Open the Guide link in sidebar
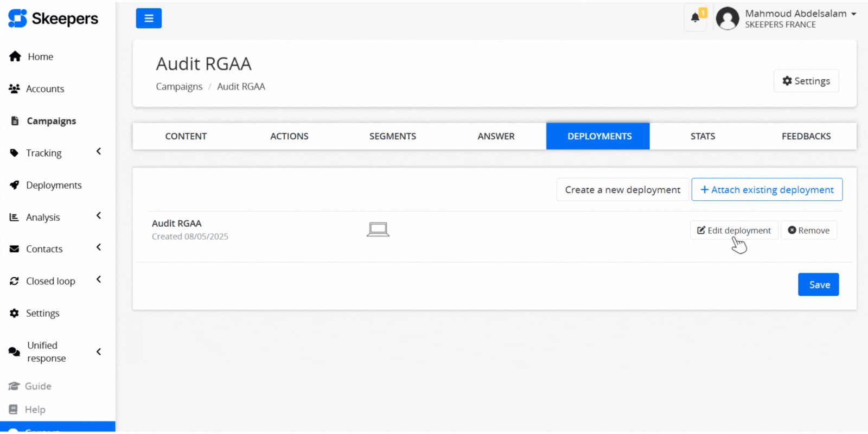The width and height of the screenshot is (868, 434). coord(37,386)
